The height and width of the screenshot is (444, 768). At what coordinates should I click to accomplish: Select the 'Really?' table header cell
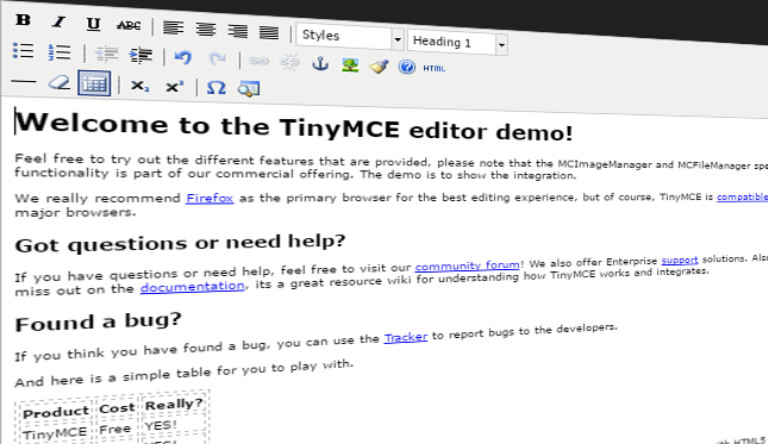click(174, 405)
